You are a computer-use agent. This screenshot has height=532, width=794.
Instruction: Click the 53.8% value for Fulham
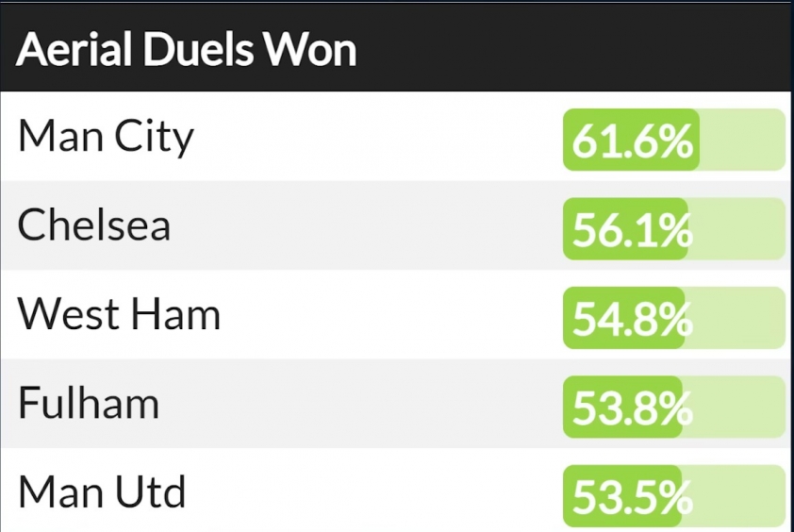(x=633, y=407)
